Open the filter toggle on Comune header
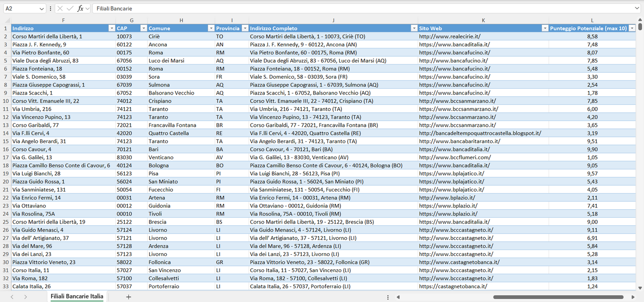The height and width of the screenshot is (302, 644). [211, 28]
